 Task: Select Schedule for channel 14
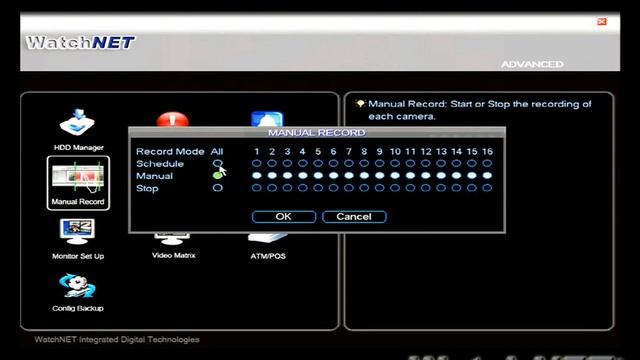[456, 163]
